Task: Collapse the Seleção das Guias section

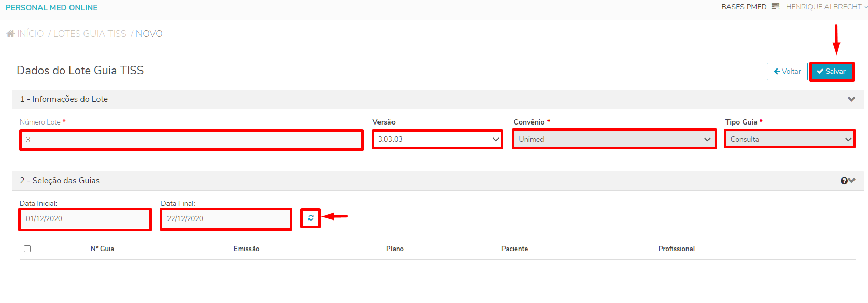Action: [x=852, y=180]
